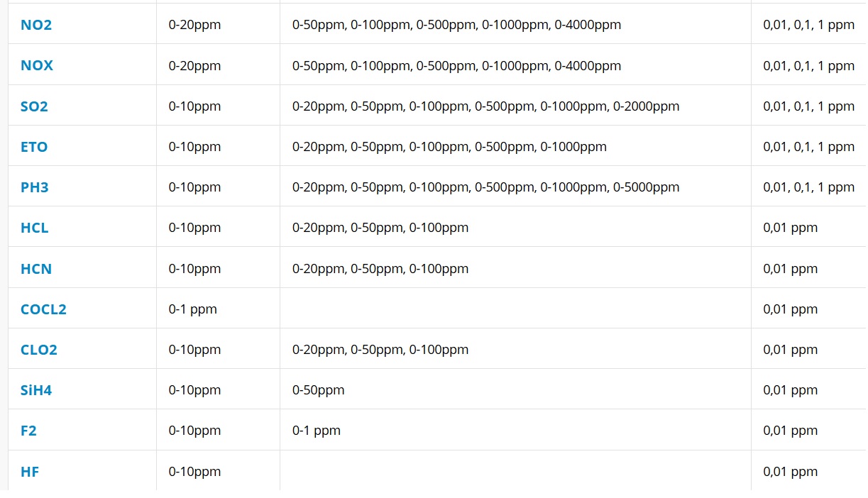Select the NO2 resolution 0,01, 0,1, 1 ppm cell
The height and width of the screenshot is (498, 868).
point(808,25)
